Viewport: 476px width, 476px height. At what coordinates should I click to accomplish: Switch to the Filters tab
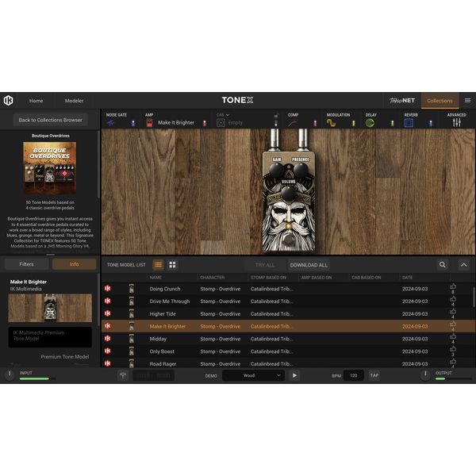point(27,264)
